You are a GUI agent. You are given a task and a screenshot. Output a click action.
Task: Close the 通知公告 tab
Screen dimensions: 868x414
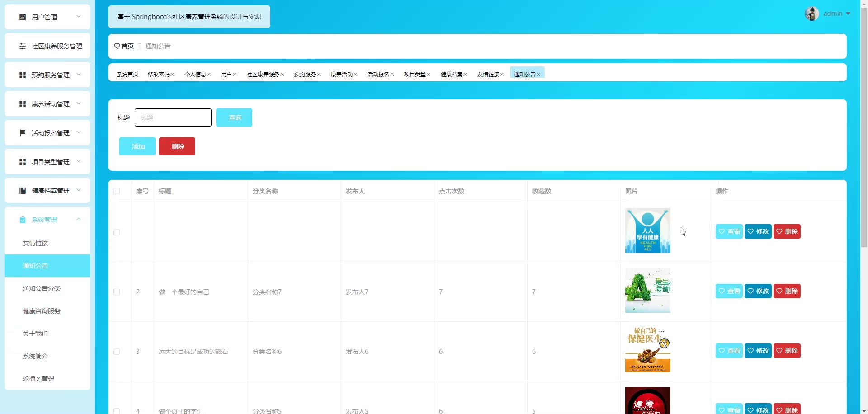[x=538, y=75]
